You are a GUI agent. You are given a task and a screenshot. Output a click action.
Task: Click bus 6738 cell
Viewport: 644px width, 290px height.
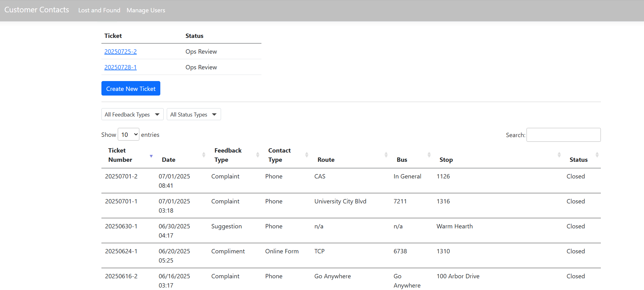pos(400,251)
